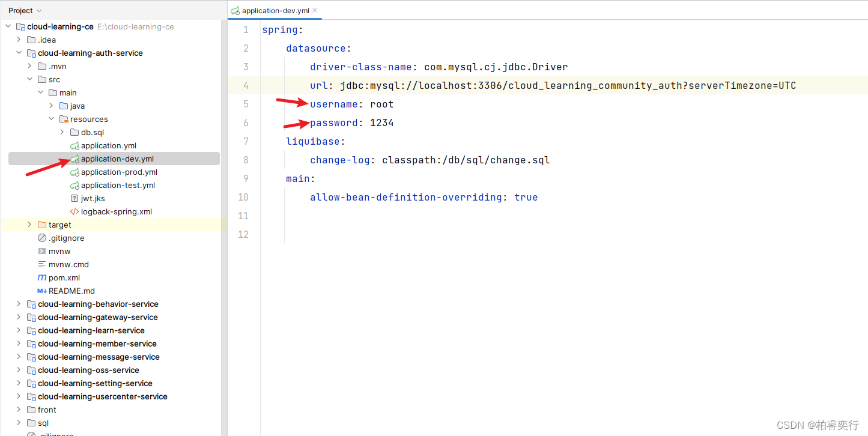Click the cloud-learning-learn-service module icon
The width and height of the screenshot is (868, 436).
(x=31, y=330)
